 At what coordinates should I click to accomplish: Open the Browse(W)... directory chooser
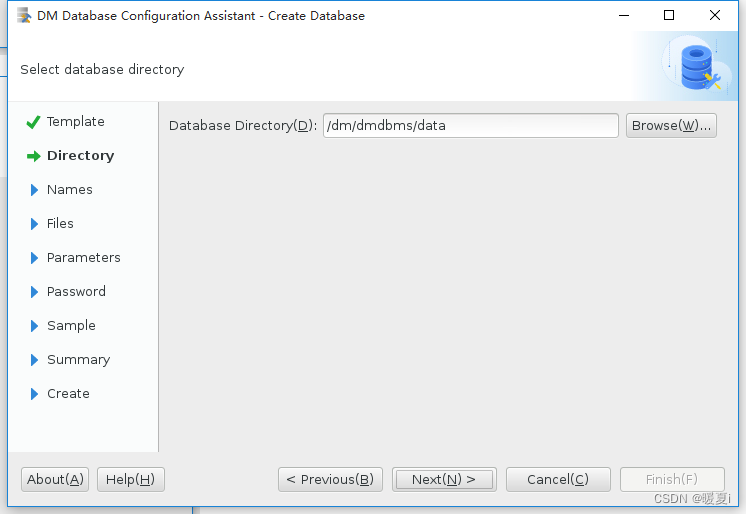click(x=671, y=126)
